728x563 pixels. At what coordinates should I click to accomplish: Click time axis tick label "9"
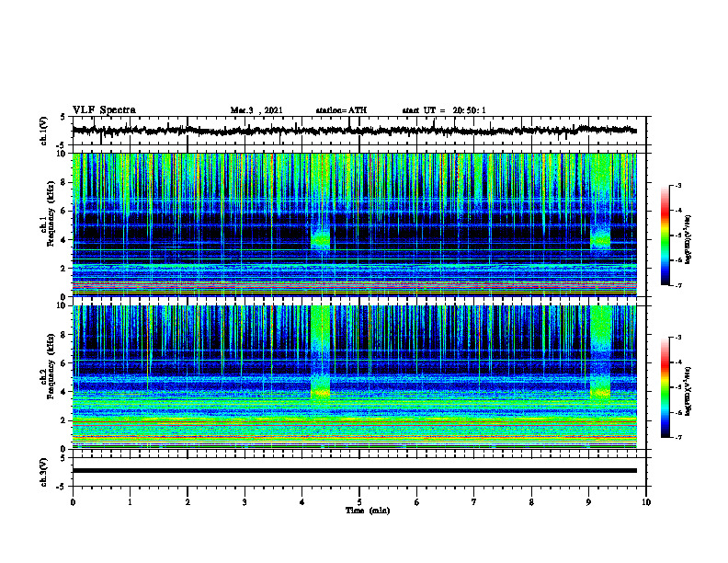[588, 502]
